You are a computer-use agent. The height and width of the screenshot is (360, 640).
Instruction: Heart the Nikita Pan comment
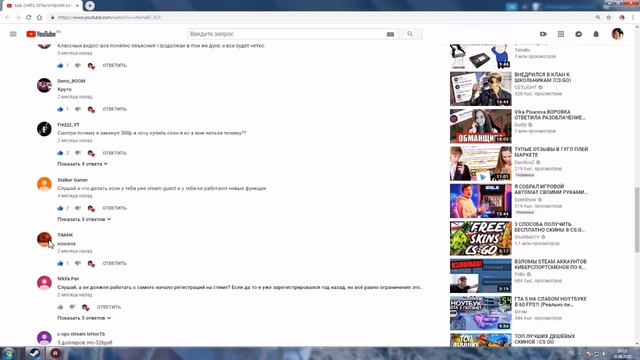pyautogui.click(x=85, y=307)
